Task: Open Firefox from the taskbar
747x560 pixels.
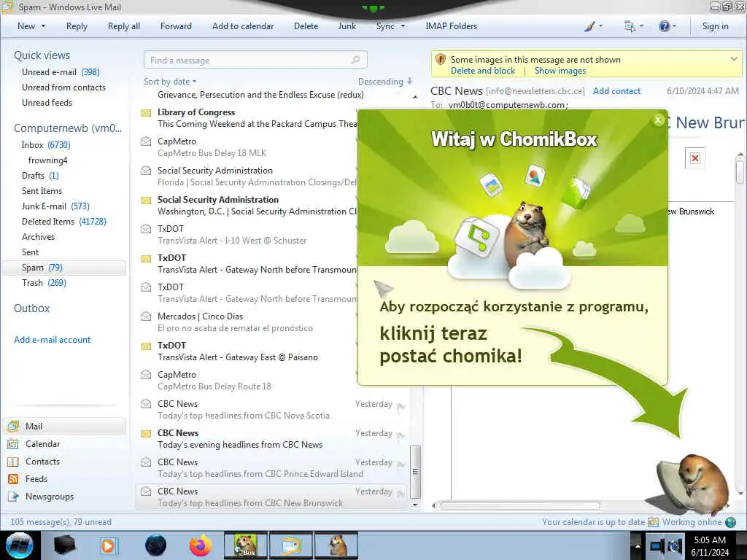Action: click(x=201, y=545)
